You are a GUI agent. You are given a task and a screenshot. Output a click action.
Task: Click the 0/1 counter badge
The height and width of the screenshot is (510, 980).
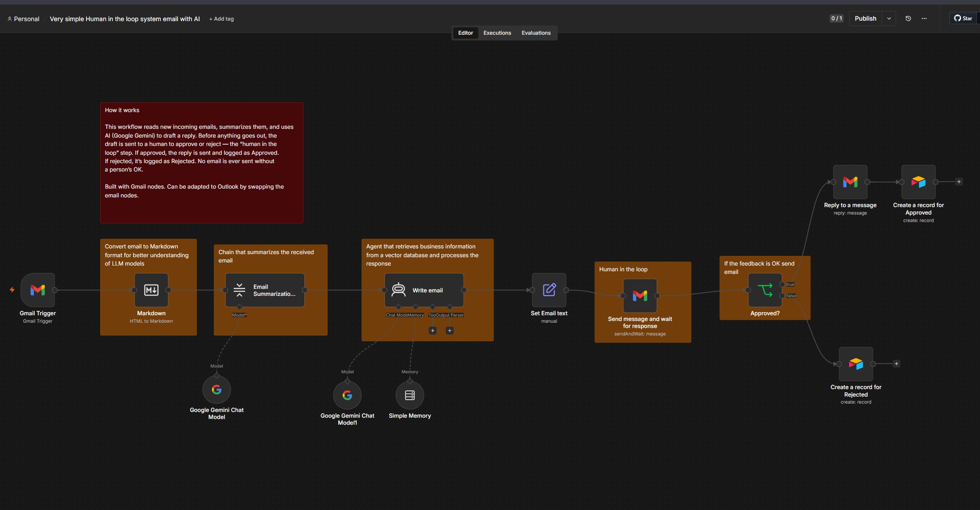[836, 18]
